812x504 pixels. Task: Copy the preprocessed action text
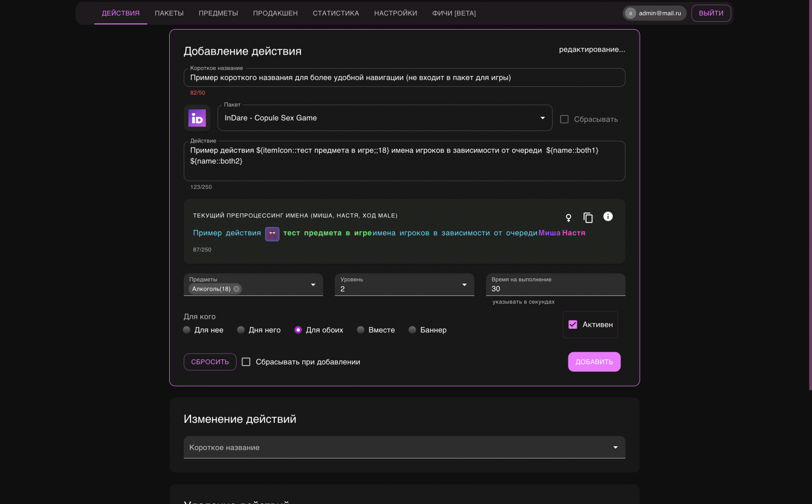tap(588, 217)
